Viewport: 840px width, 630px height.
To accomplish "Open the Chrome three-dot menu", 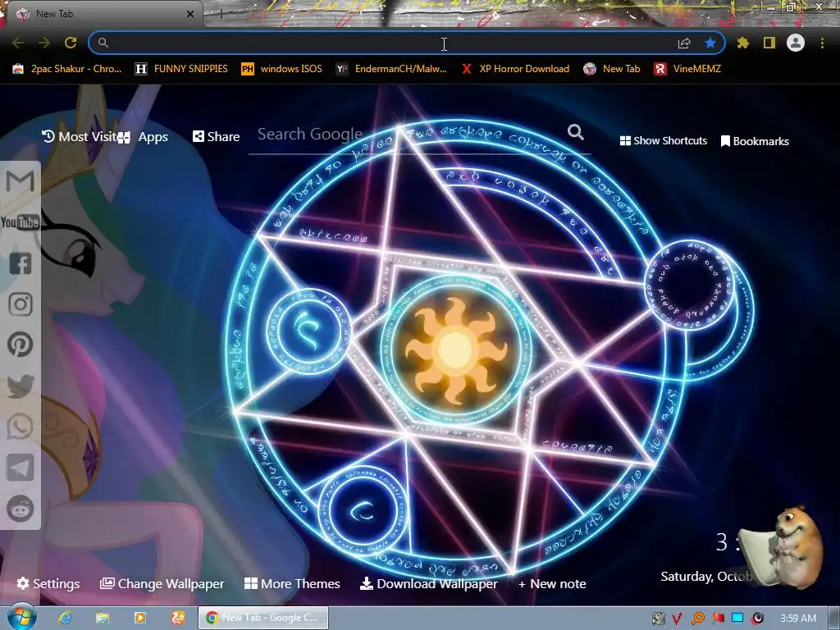I will pos(822,43).
